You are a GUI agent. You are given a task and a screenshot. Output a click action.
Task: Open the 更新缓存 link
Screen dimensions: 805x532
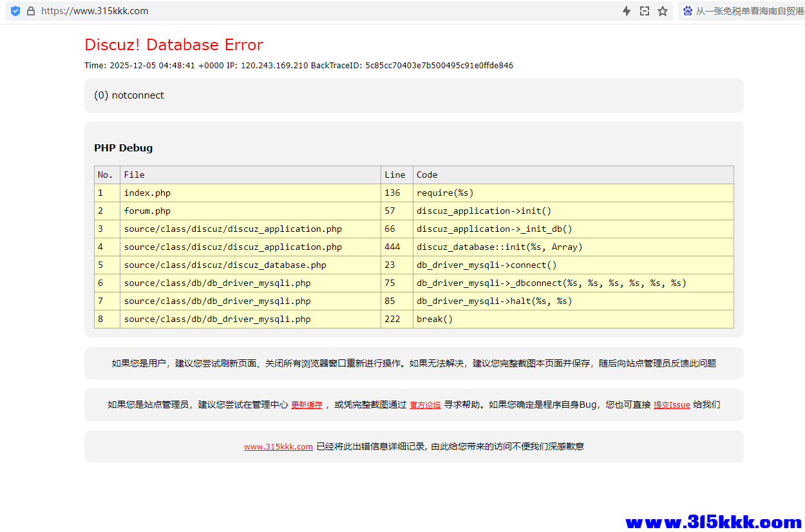(x=307, y=404)
